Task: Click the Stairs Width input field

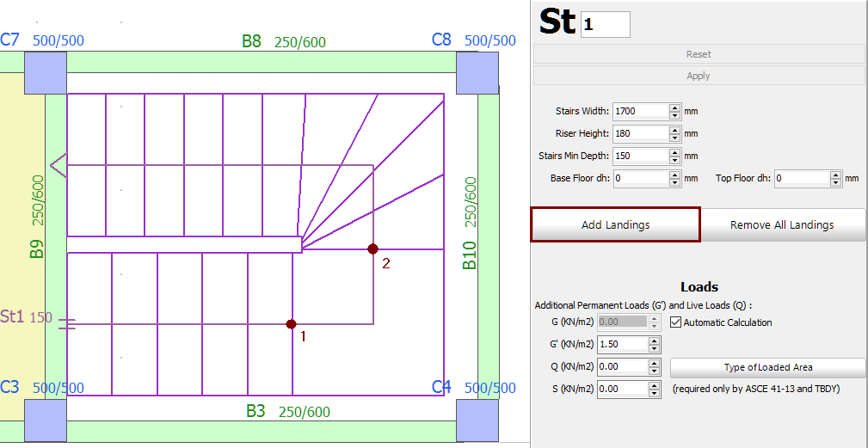Action: click(x=639, y=111)
